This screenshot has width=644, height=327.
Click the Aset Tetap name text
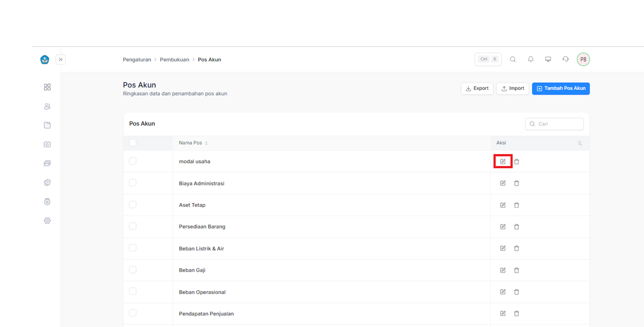192,205
